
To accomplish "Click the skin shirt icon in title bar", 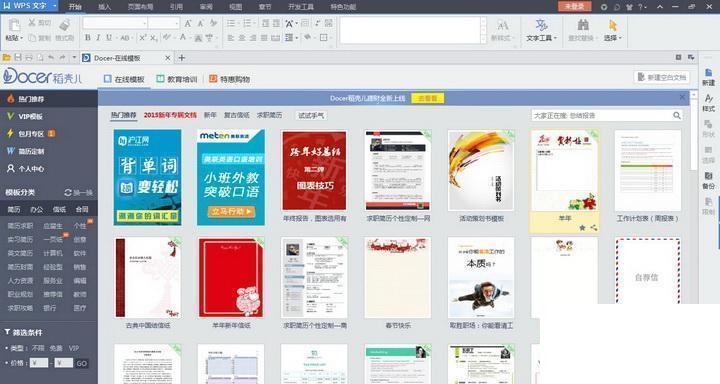I will pos(629,7).
